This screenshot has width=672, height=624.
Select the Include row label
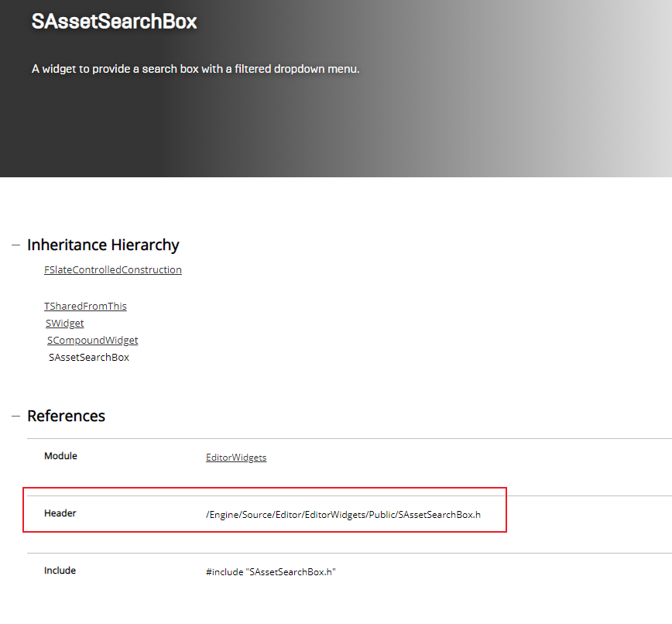coord(60,571)
